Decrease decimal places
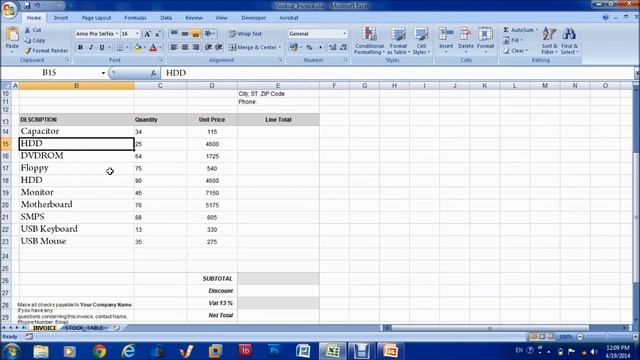 pos(343,47)
